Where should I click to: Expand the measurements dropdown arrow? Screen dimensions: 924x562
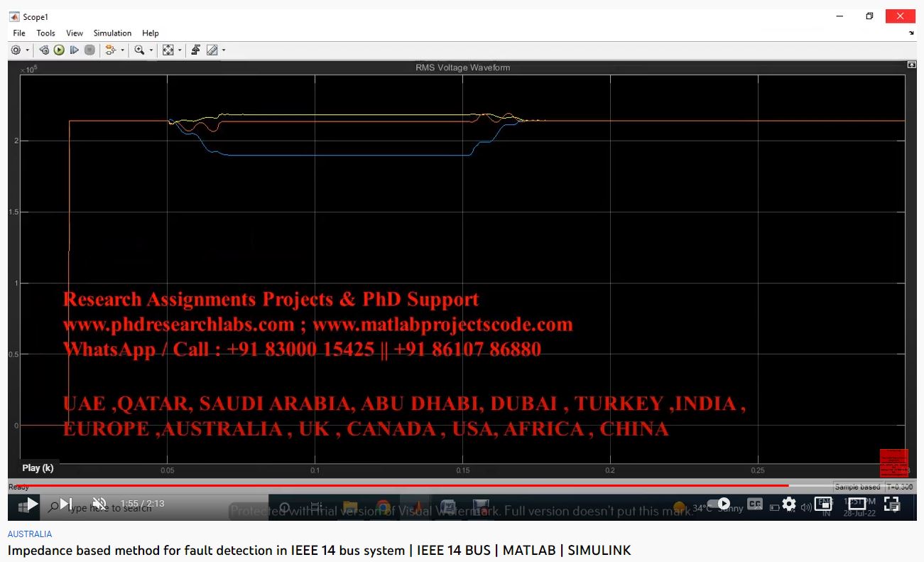(224, 50)
